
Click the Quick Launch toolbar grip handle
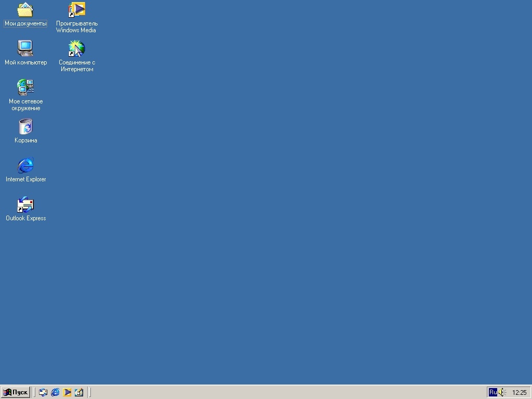click(x=34, y=392)
